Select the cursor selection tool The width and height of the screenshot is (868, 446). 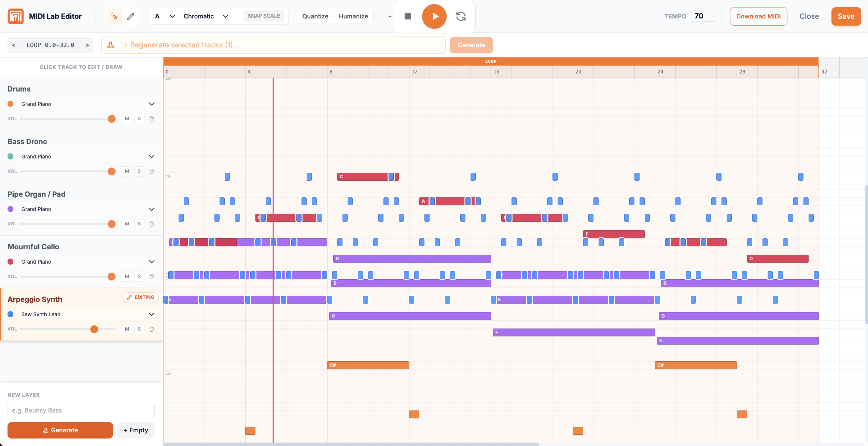pos(114,16)
